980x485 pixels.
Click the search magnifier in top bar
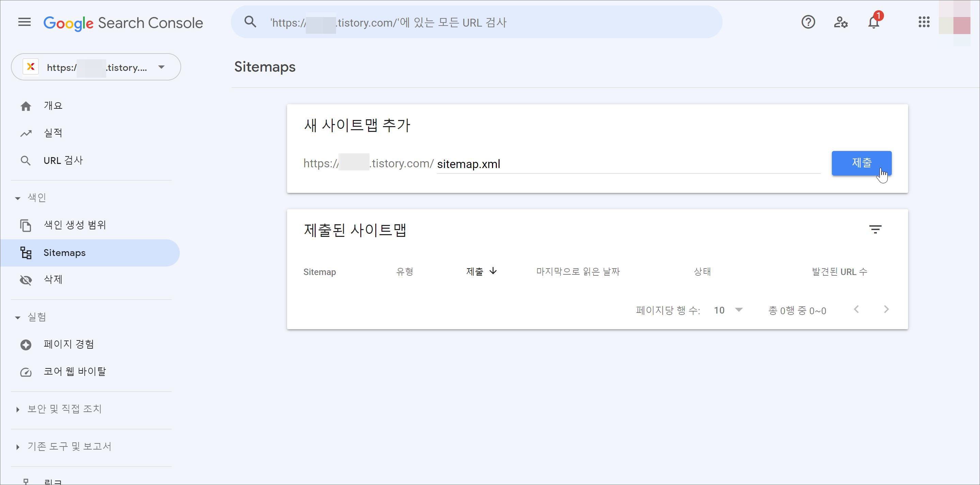point(250,22)
